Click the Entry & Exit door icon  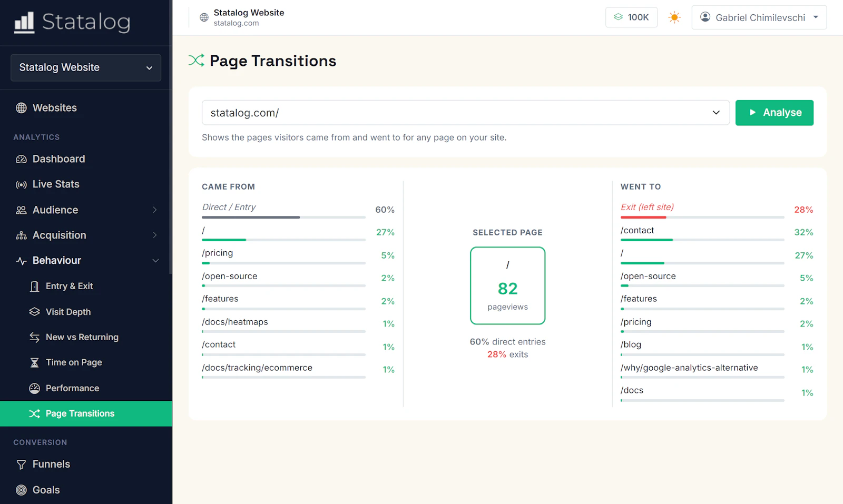point(34,286)
